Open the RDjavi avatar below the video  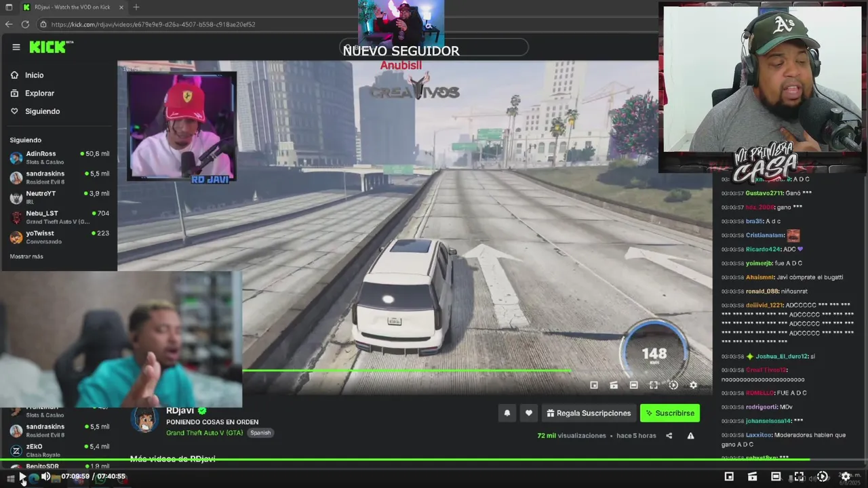pyautogui.click(x=144, y=419)
